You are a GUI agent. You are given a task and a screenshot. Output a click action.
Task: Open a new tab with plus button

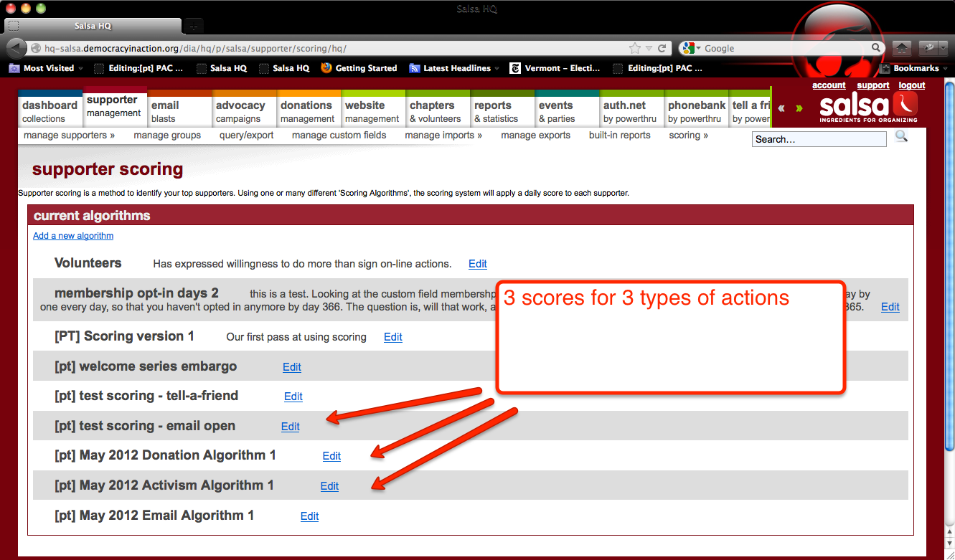[x=193, y=26]
